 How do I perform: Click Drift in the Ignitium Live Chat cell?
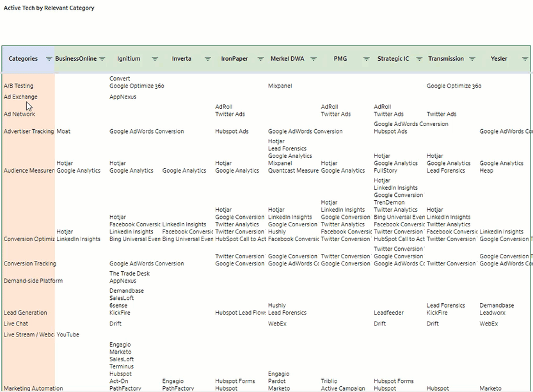[x=115, y=324]
